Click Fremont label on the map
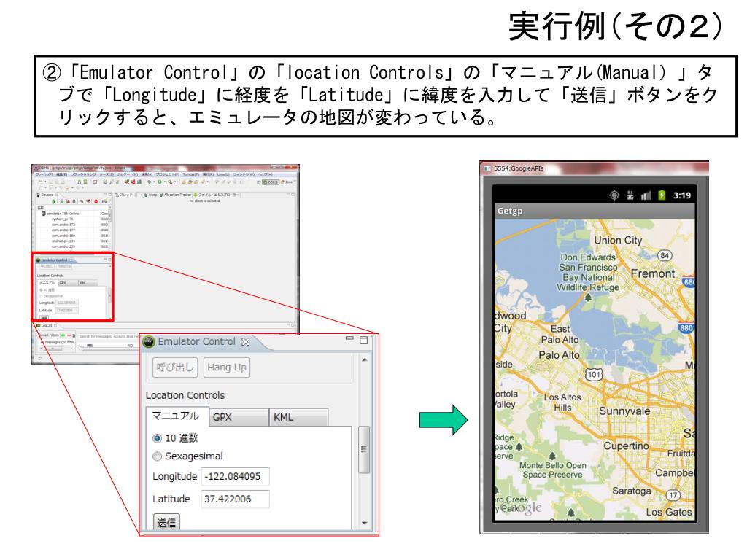Viewport: 747px width, 560px height. tap(653, 274)
